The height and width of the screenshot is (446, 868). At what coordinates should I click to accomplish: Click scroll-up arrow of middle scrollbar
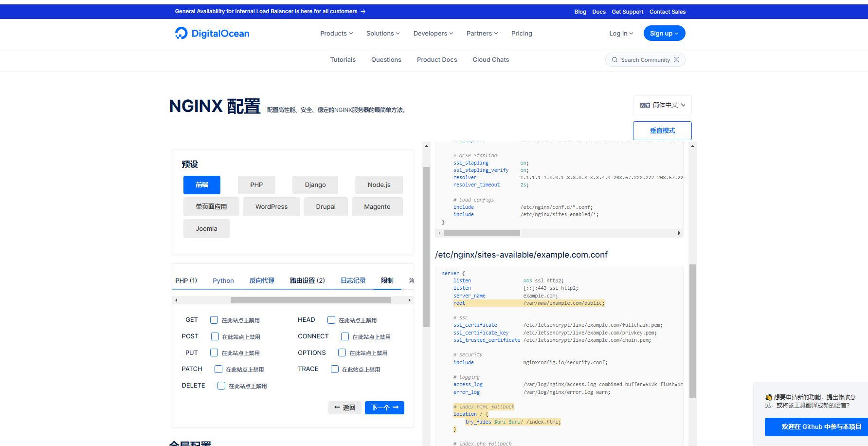point(426,146)
